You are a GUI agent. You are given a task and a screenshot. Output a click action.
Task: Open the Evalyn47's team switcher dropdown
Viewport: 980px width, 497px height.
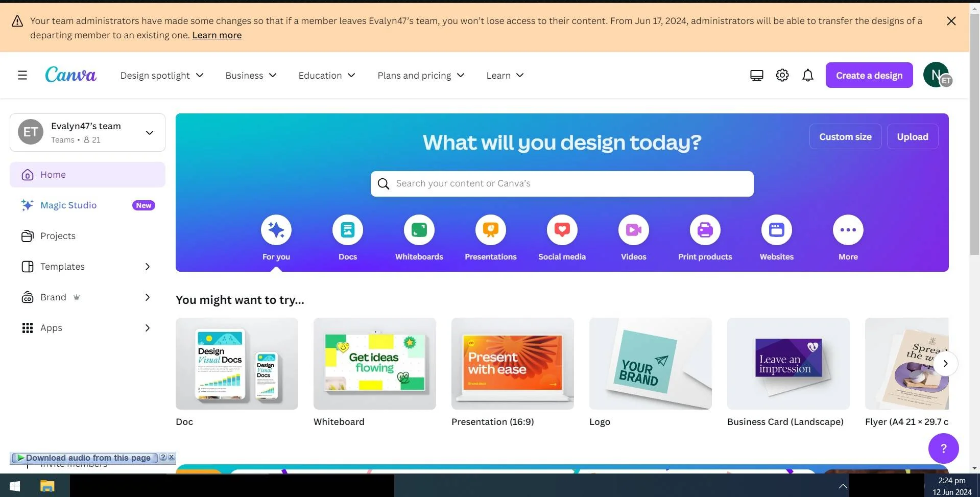tap(87, 133)
